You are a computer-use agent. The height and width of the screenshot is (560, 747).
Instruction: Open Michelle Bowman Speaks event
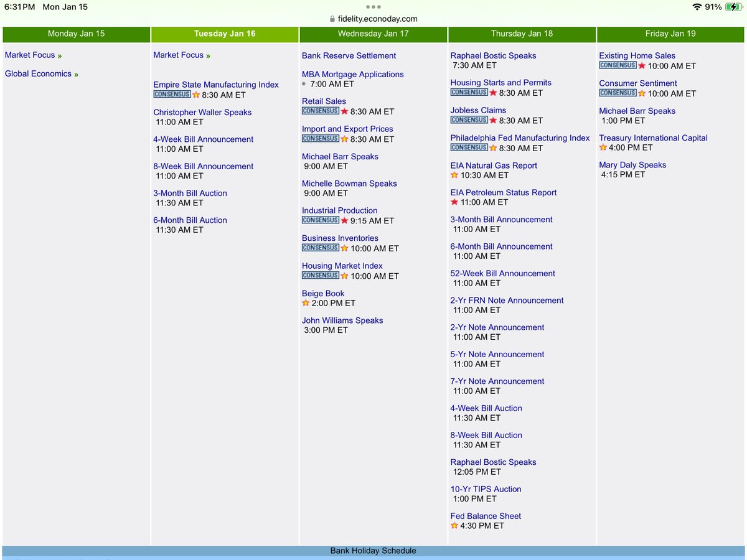pos(349,183)
